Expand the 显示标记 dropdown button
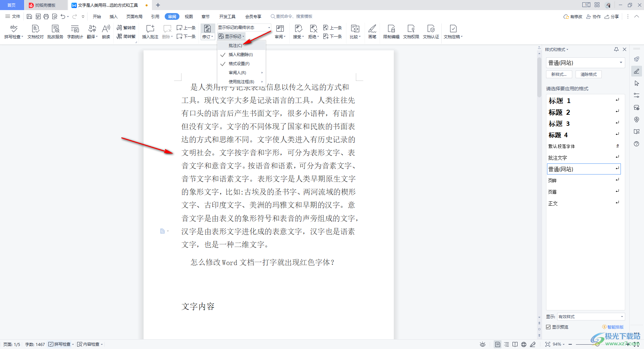This screenshot has height=349, width=644. (231, 36)
